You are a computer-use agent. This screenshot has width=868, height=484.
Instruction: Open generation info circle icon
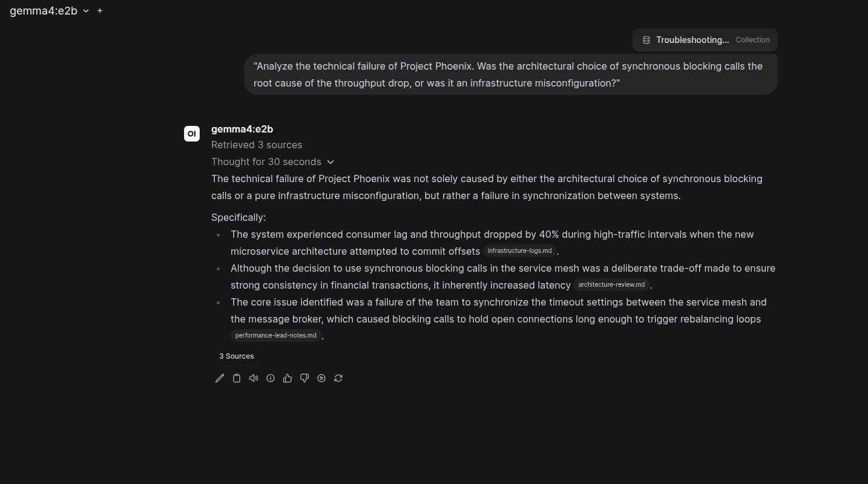[271, 378]
